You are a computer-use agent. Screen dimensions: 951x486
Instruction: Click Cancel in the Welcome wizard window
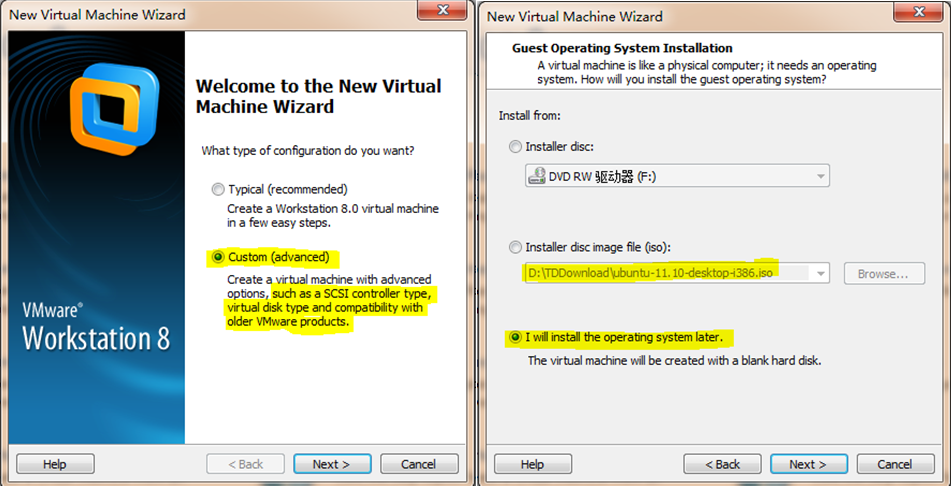click(418, 464)
